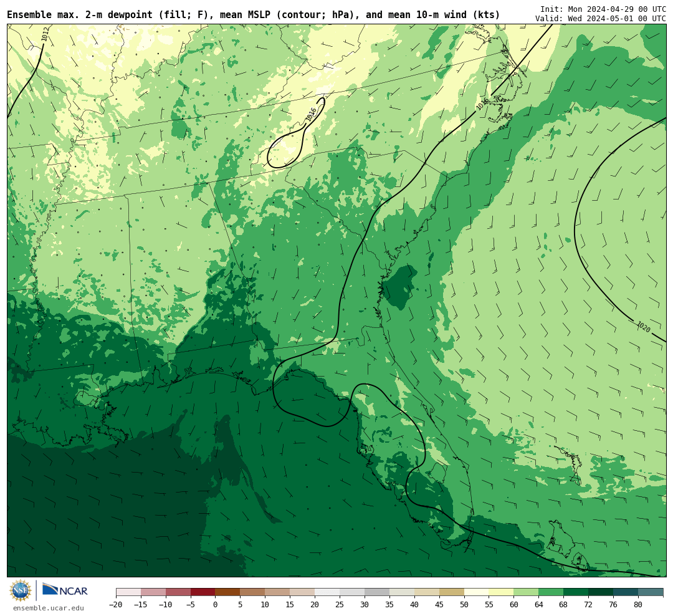Screen dimensions: 673x616
Task: Click the NSF logo
Action: pos(20,590)
